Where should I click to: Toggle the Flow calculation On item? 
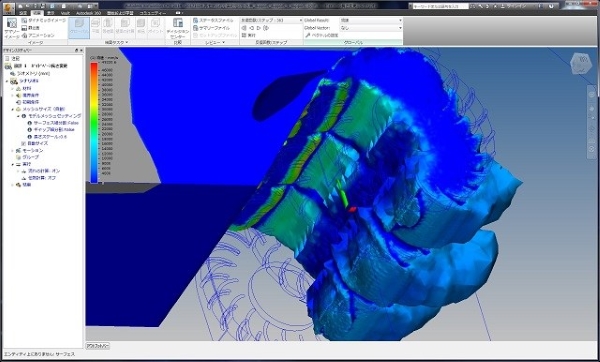coord(41,171)
